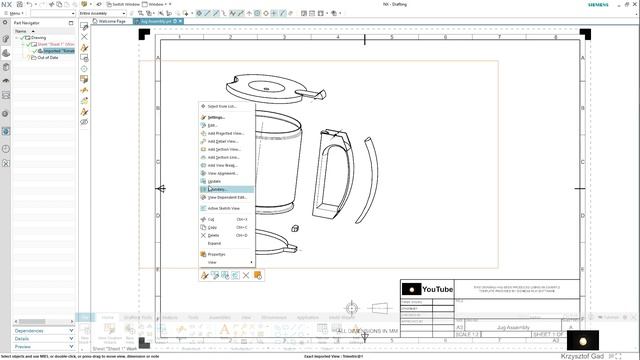Viewport: 640px width, 360px height.
Task: Open the Resource Bar options gear icon
Action: point(5,23)
